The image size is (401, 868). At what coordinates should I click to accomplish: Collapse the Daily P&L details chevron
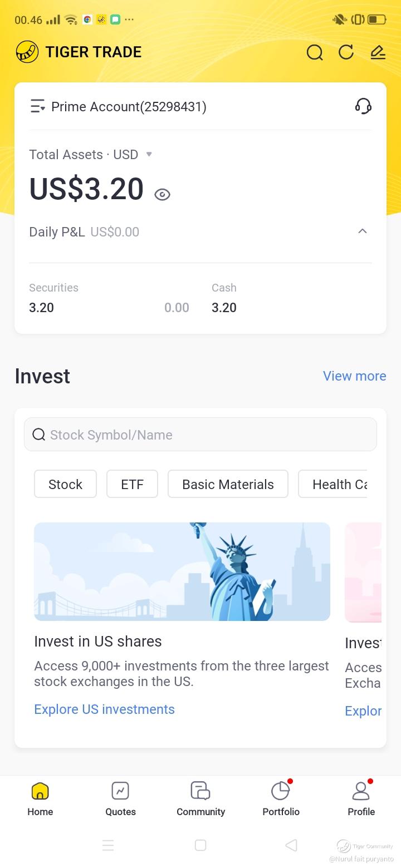363,231
